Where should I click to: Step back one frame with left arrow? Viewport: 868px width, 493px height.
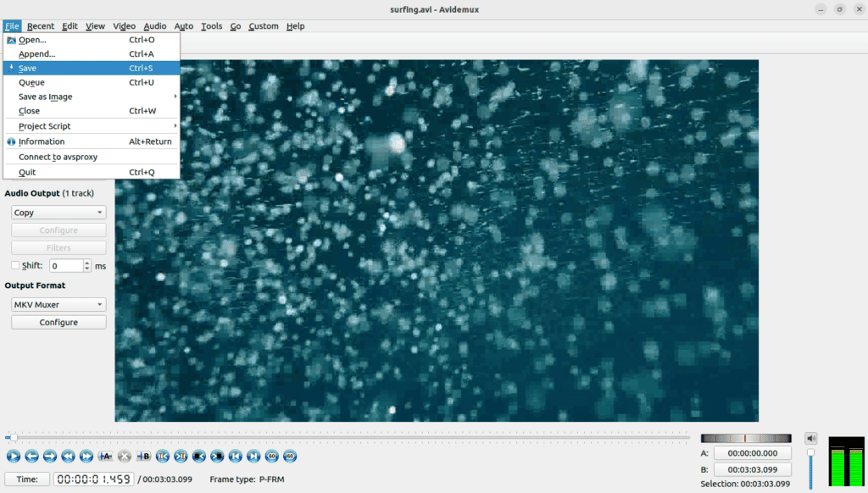[31, 457]
